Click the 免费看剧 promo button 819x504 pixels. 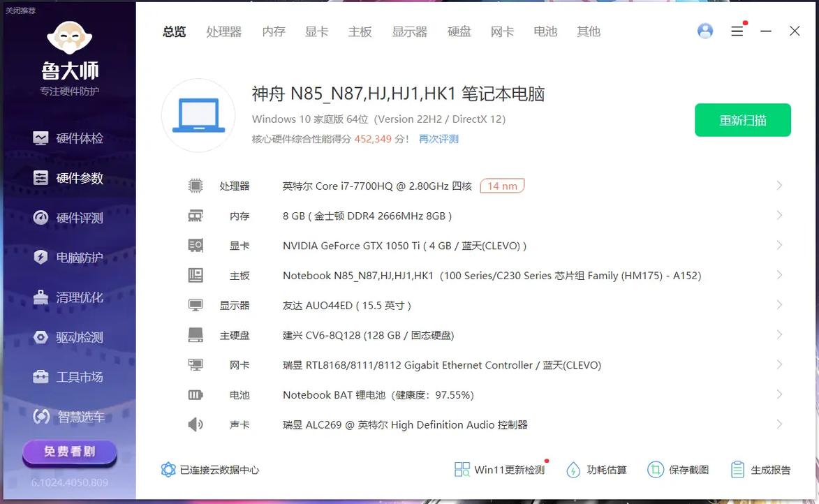pos(68,452)
